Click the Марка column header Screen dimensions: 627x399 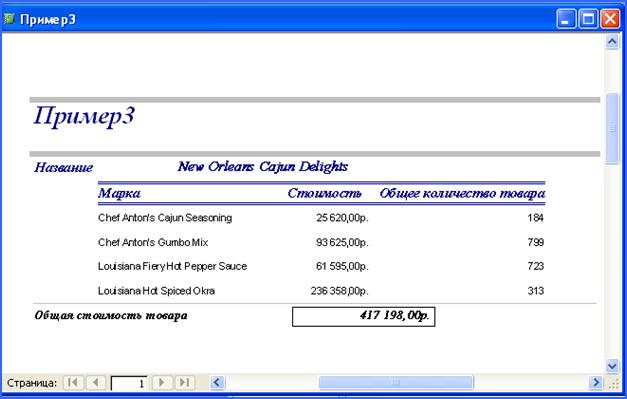(119, 194)
